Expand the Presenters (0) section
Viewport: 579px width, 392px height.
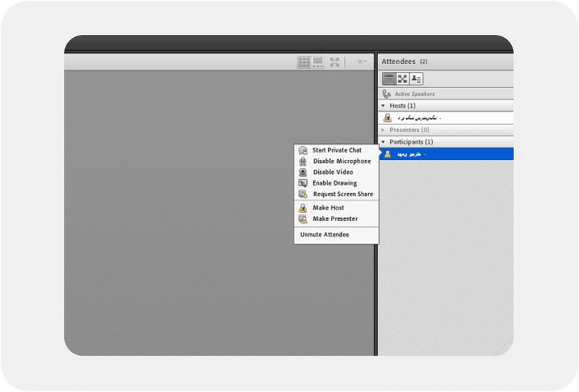(x=383, y=130)
